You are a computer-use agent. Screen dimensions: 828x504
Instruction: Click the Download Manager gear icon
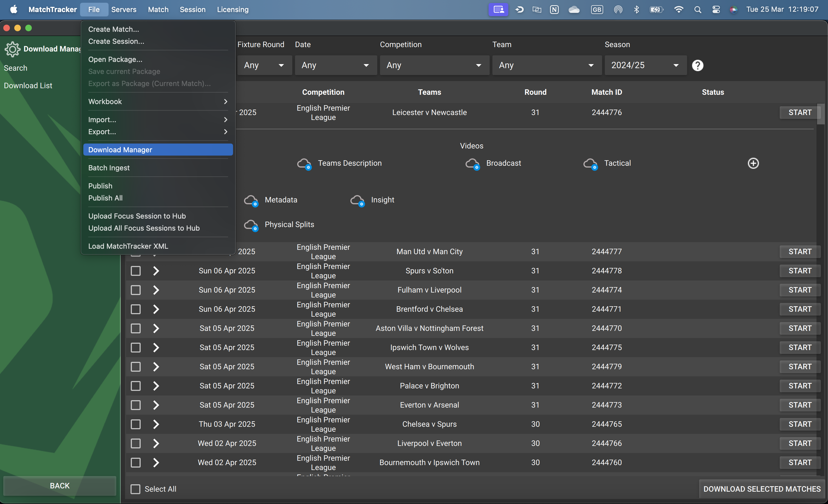12,49
